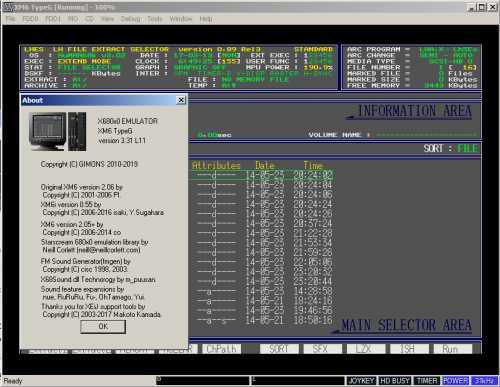Open the FDD0 menu

coord(30,19)
